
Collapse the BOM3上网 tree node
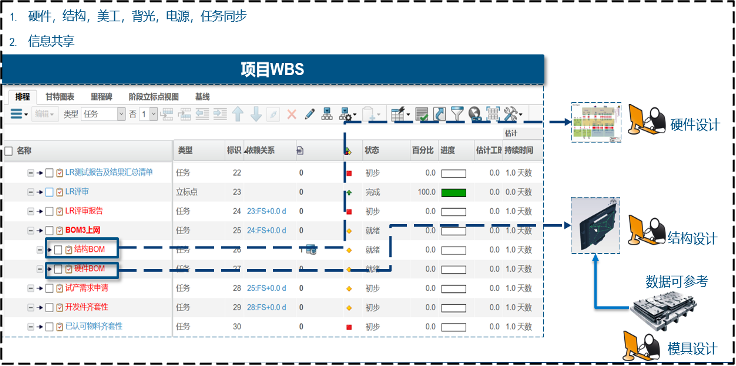[31, 230]
